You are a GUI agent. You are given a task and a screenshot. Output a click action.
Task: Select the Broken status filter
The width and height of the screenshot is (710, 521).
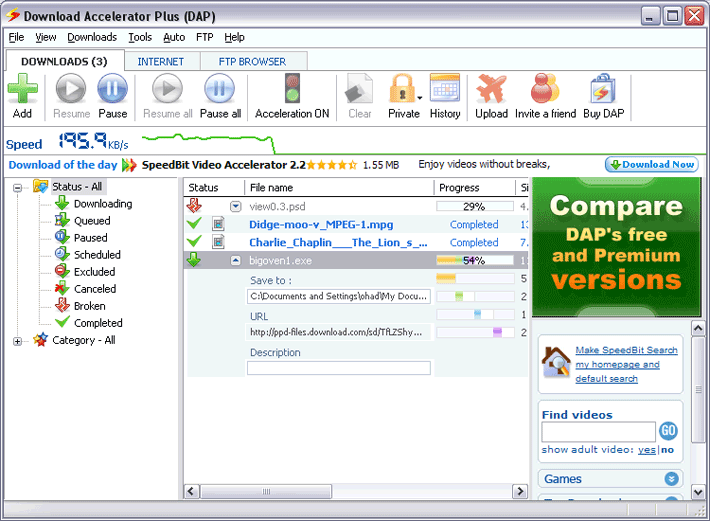90,306
